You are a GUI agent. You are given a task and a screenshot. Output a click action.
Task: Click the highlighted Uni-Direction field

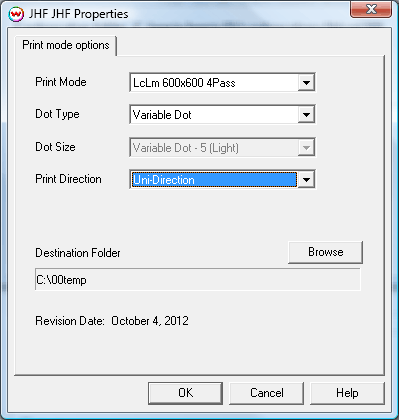click(x=214, y=180)
